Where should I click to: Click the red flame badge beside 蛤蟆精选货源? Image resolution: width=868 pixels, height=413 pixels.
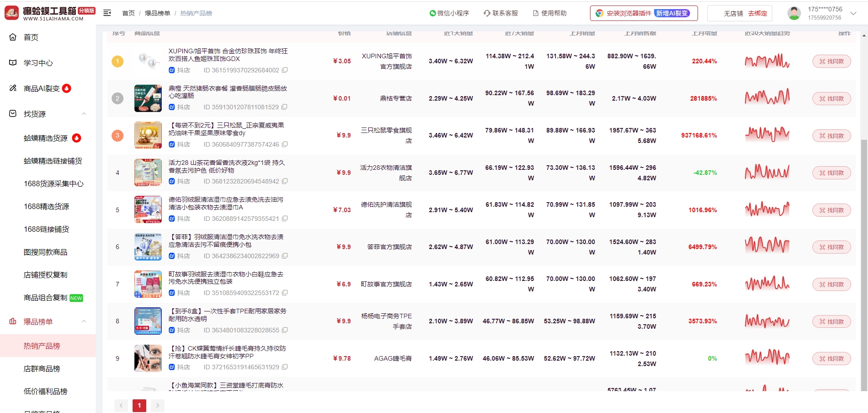click(x=77, y=138)
